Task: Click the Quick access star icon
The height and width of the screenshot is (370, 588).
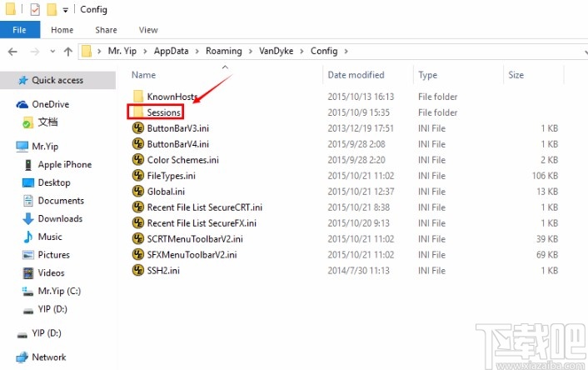Action: (x=22, y=80)
